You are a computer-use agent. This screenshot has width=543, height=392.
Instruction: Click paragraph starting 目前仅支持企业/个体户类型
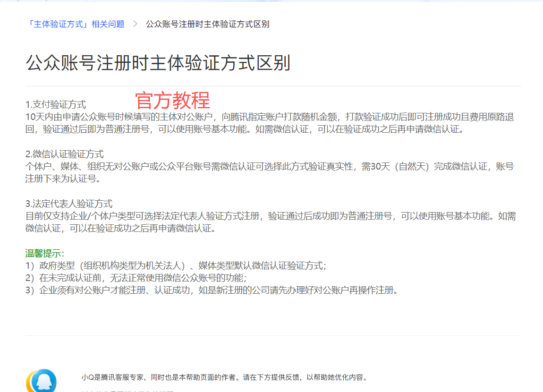click(x=271, y=222)
